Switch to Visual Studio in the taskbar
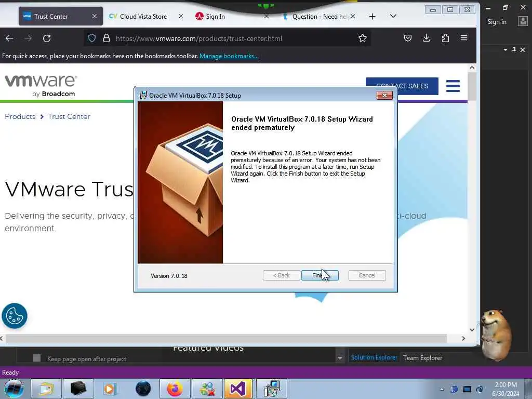Screen dimensions: 532x399 pos(239,389)
